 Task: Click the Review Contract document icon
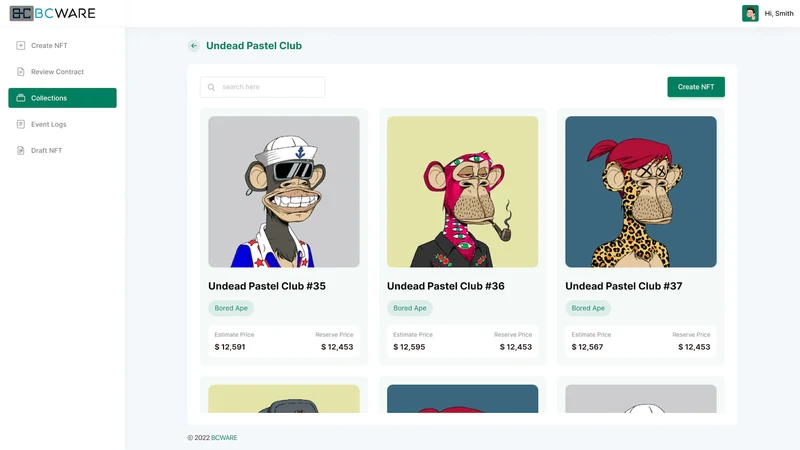pos(20,72)
